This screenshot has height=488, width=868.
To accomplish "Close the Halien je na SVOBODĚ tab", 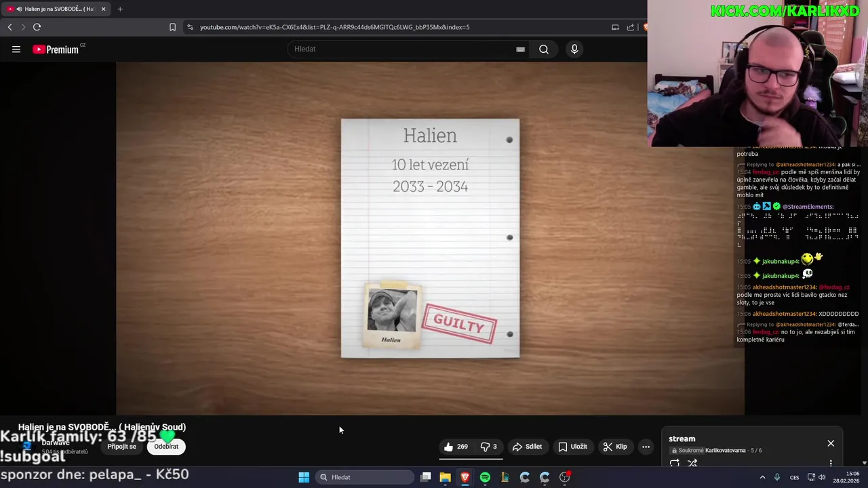I will tap(103, 9).
